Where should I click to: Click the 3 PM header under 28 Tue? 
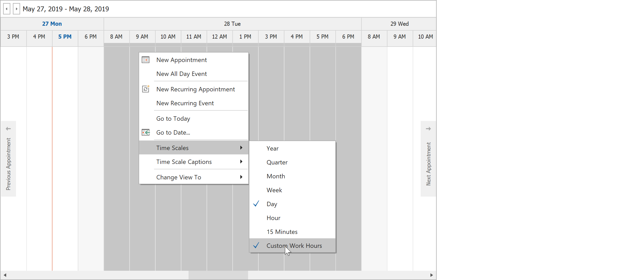tap(271, 37)
